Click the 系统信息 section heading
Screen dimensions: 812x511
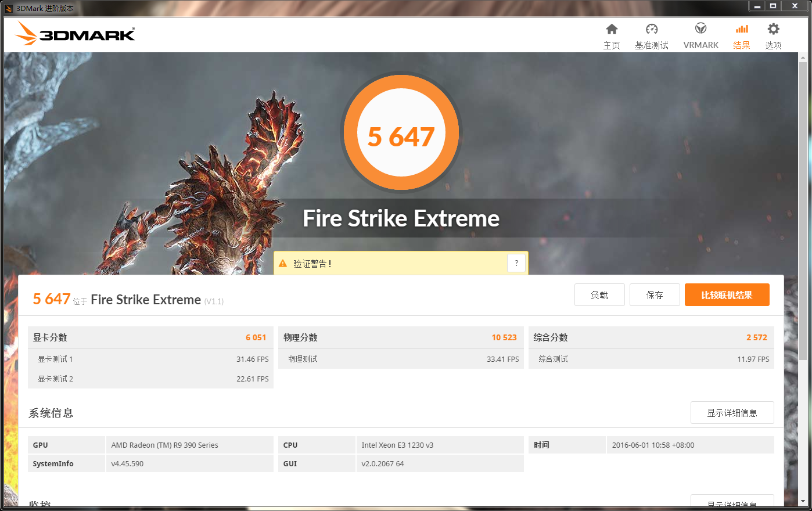pos(51,413)
